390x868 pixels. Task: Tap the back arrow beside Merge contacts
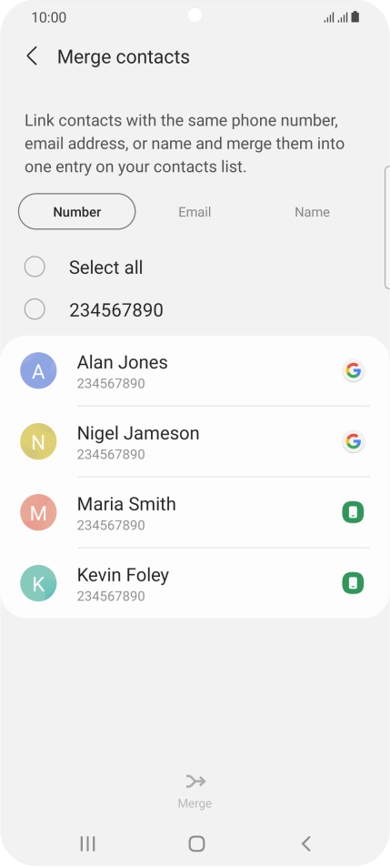32,56
